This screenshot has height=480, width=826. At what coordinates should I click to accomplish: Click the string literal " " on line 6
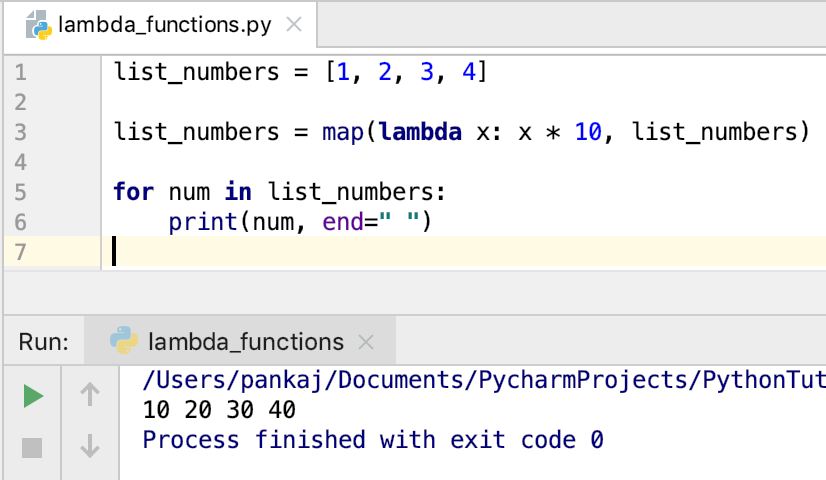pyautogui.click(x=399, y=221)
